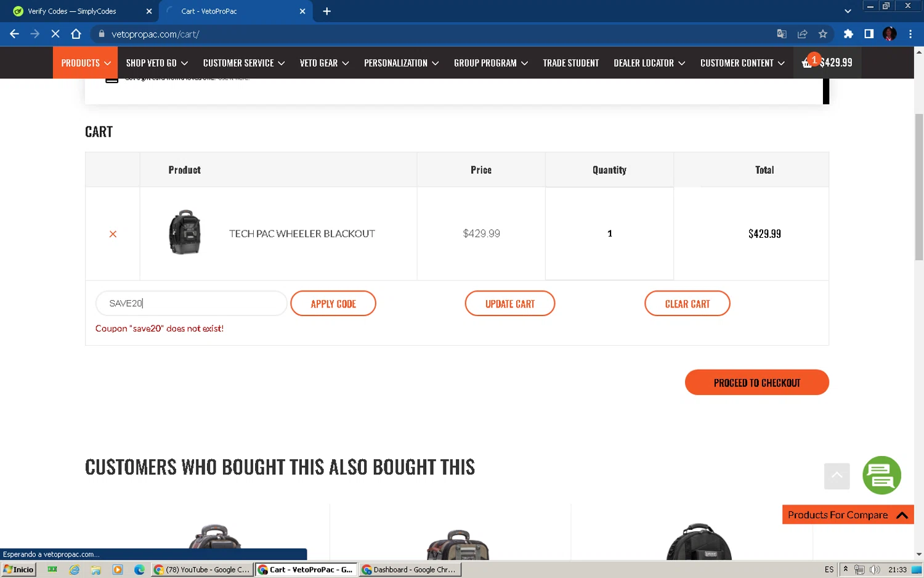
Task: Open the Inicio start button
Action: pos(18,569)
